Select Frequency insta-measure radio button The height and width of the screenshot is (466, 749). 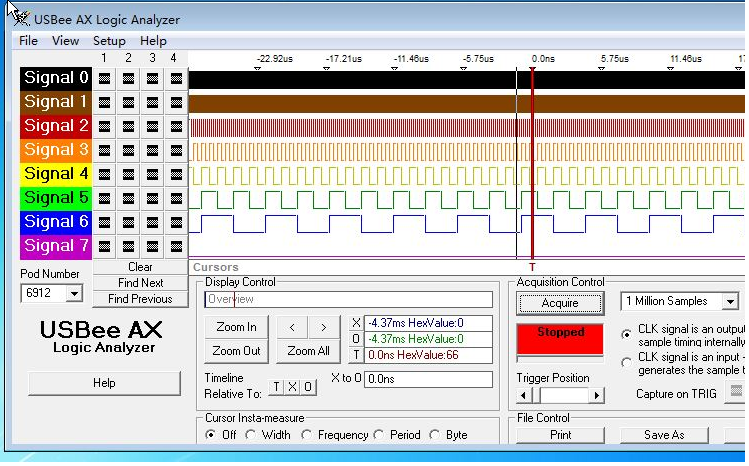(x=309, y=435)
